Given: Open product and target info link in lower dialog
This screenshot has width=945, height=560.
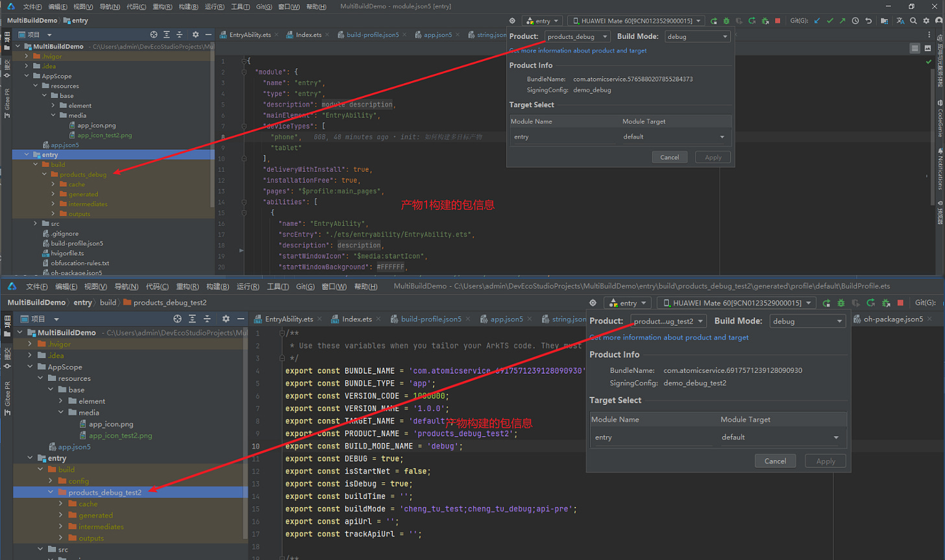Looking at the screenshot, I should [669, 337].
